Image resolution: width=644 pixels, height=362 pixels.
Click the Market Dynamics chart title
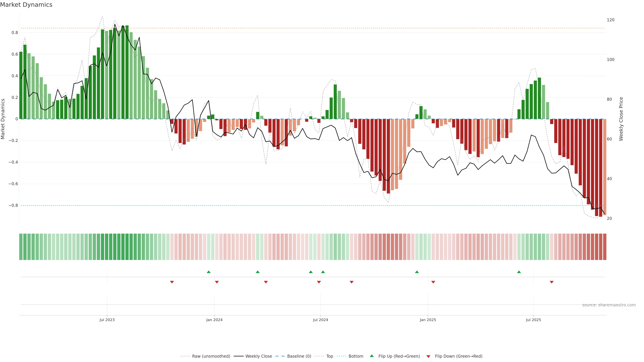coord(26,5)
